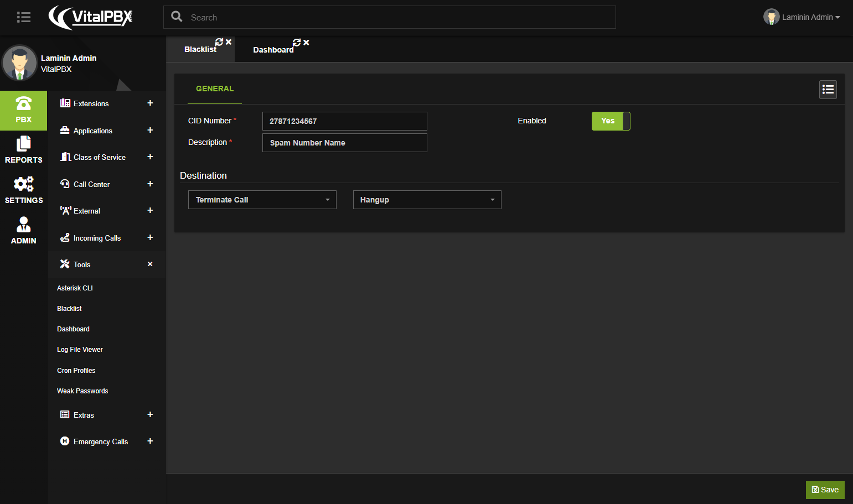Refresh the Dashboard tab

297,43
